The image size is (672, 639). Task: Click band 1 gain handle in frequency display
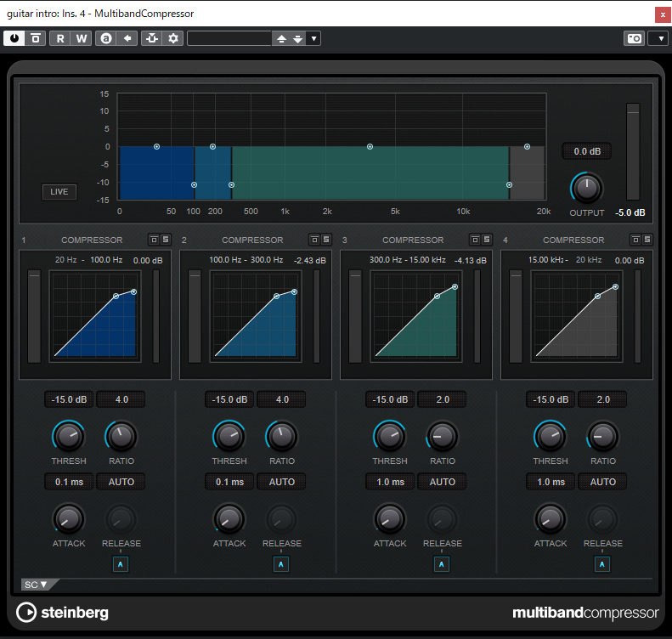(157, 146)
